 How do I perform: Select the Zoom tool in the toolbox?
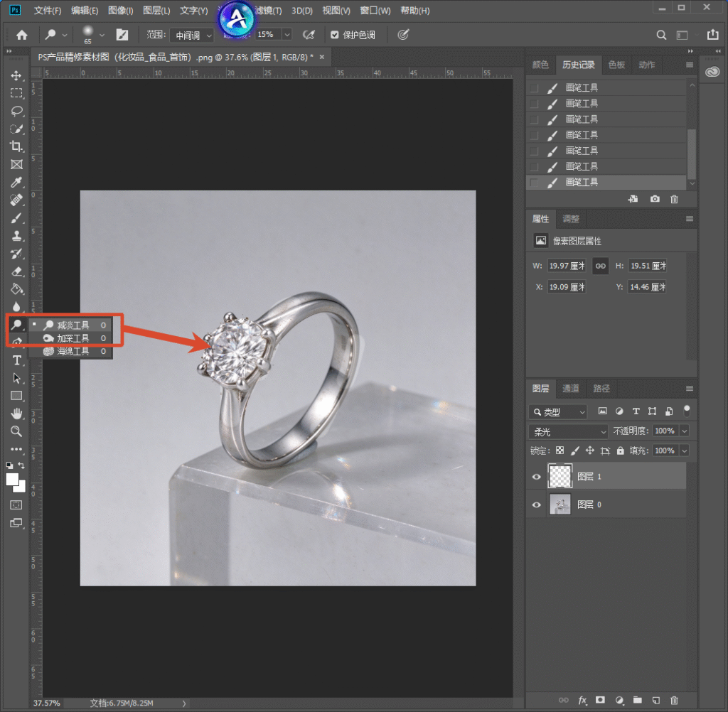point(17,431)
